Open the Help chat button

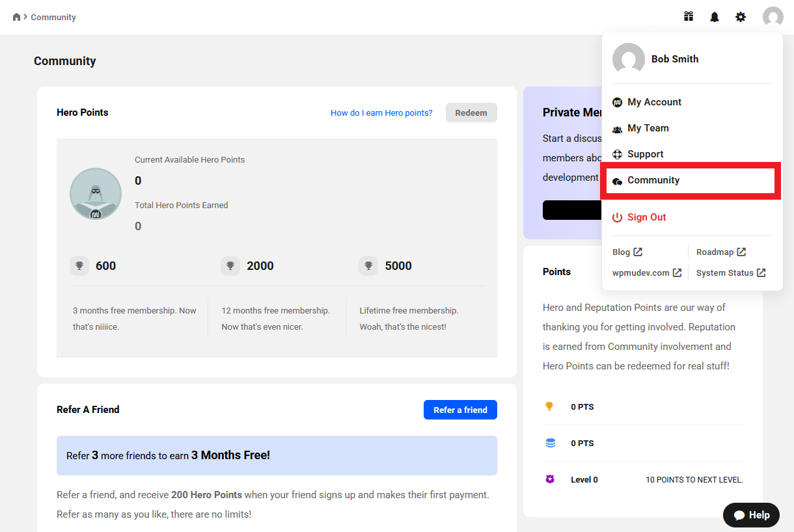point(751,515)
